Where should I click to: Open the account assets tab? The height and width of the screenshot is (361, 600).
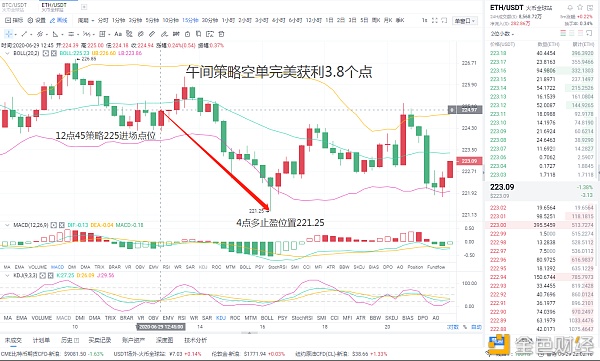click(x=133, y=340)
